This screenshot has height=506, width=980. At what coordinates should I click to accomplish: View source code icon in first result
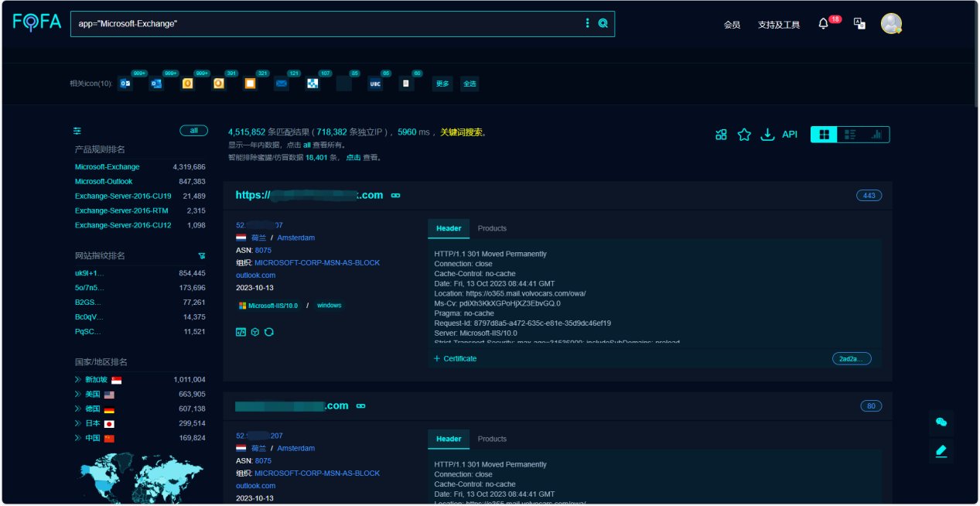coord(241,332)
